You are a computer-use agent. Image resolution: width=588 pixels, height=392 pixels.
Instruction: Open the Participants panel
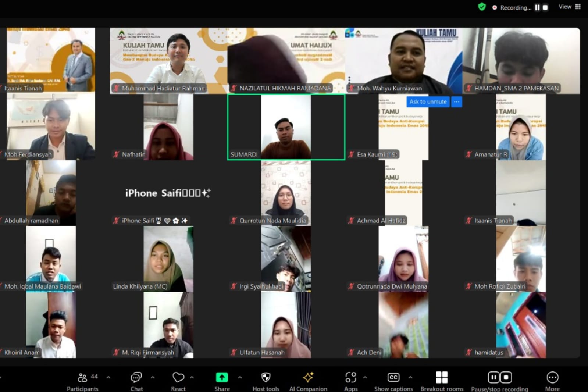pyautogui.click(x=83, y=381)
